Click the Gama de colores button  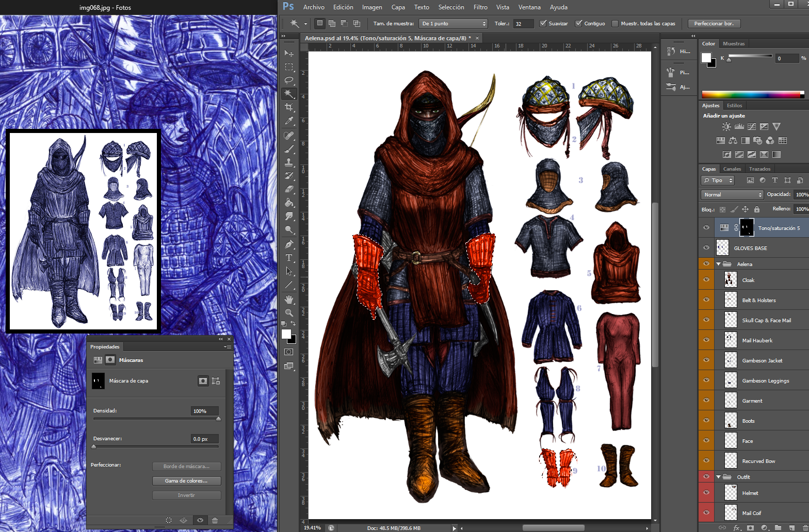(x=186, y=480)
